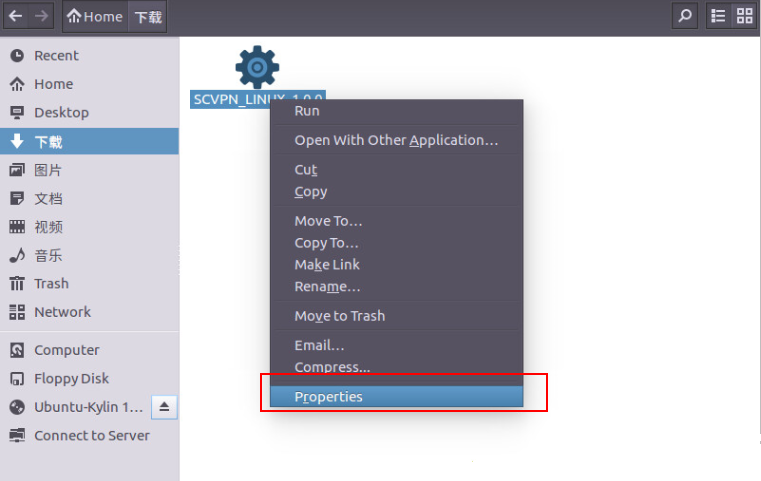Image resolution: width=761 pixels, height=481 pixels.
Task: Go to Network in sidebar
Action: (x=62, y=312)
